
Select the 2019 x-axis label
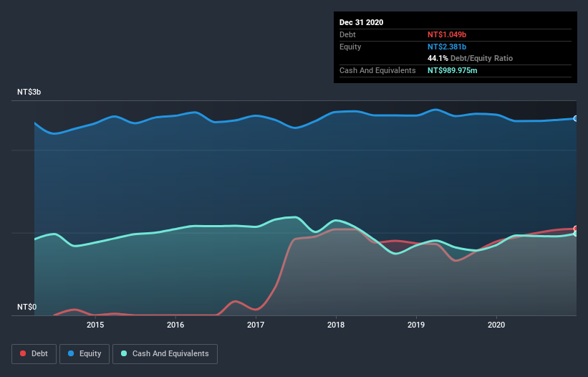[416, 325]
